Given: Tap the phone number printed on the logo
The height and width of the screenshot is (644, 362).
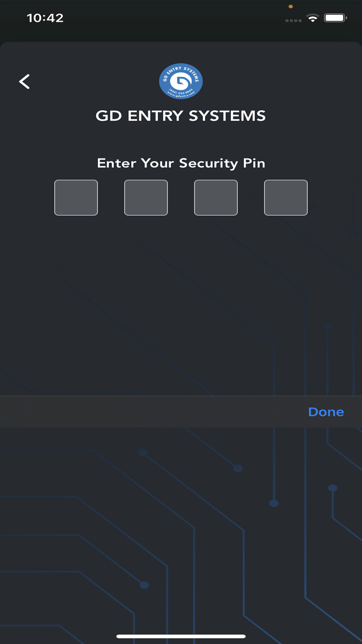Looking at the screenshot, I should (x=181, y=91).
